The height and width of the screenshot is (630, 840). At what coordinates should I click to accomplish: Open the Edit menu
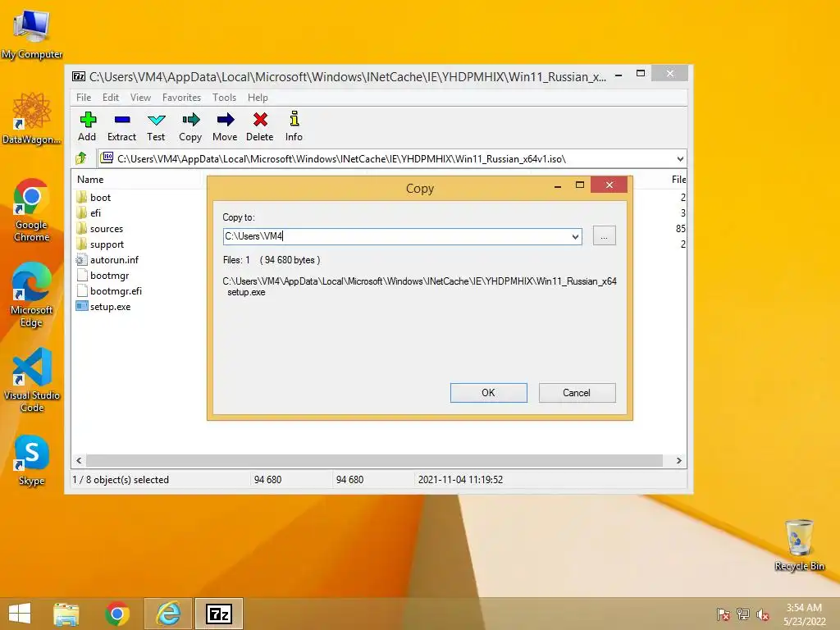pyautogui.click(x=111, y=98)
